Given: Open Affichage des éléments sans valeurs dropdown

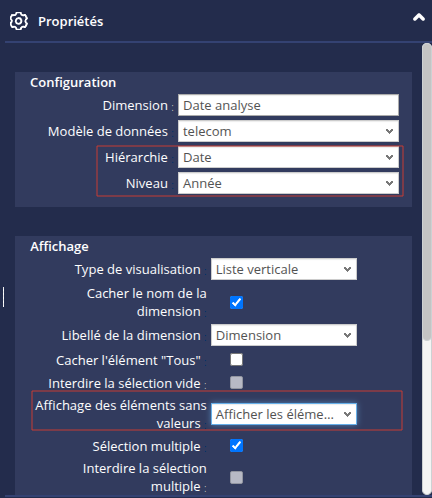Looking at the screenshot, I should (x=284, y=414).
